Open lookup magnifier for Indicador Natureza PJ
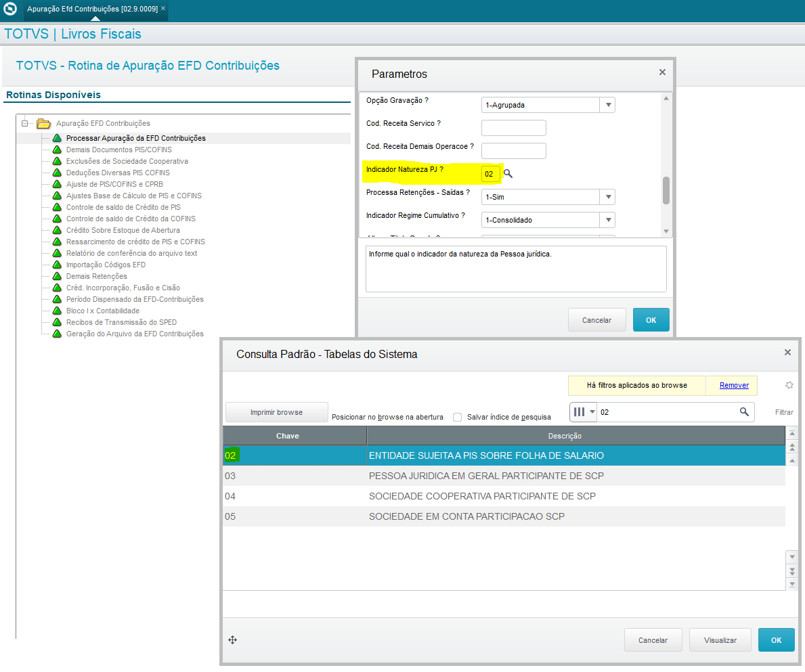 (x=508, y=174)
